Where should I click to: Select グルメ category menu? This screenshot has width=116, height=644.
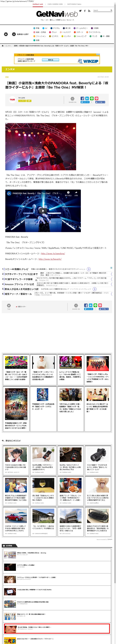point(53,32)
